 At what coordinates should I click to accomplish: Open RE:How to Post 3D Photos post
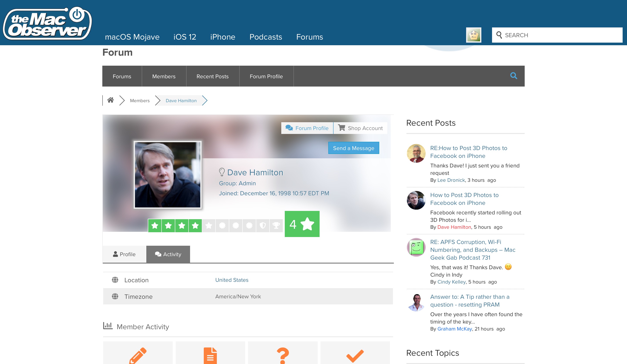tap(469, 152)
